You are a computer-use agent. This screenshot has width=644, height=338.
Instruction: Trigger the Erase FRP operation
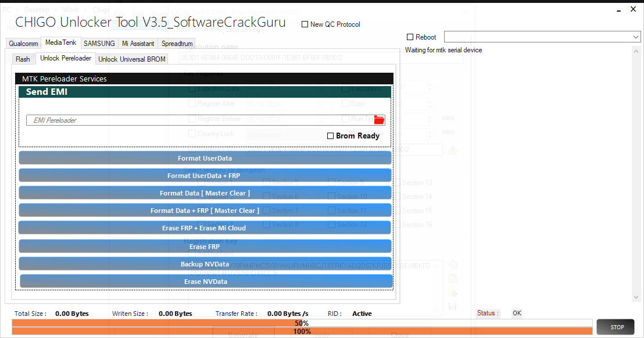(x=205, y=246)
